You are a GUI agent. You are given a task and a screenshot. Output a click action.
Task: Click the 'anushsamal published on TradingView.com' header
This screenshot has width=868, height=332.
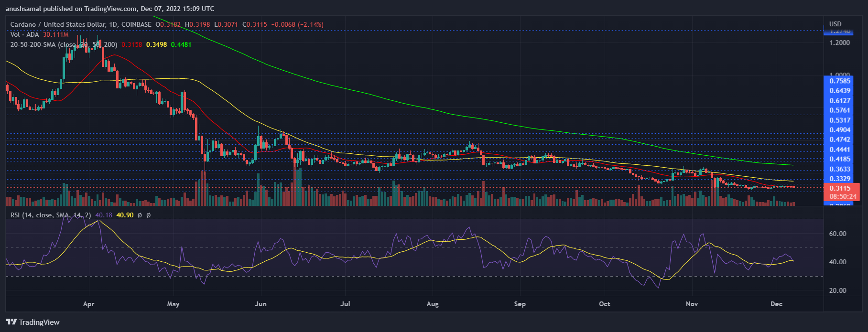[x=110, y=9]
